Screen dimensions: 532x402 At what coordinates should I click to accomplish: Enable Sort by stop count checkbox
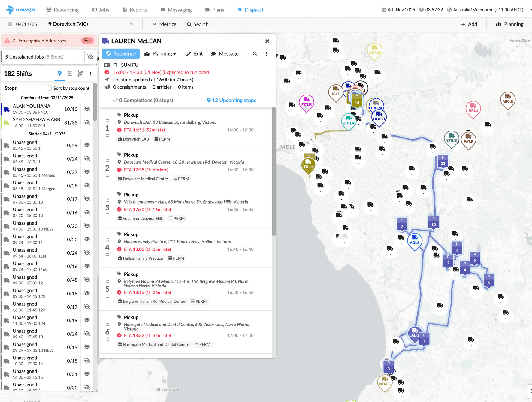(x=49, y=88)
